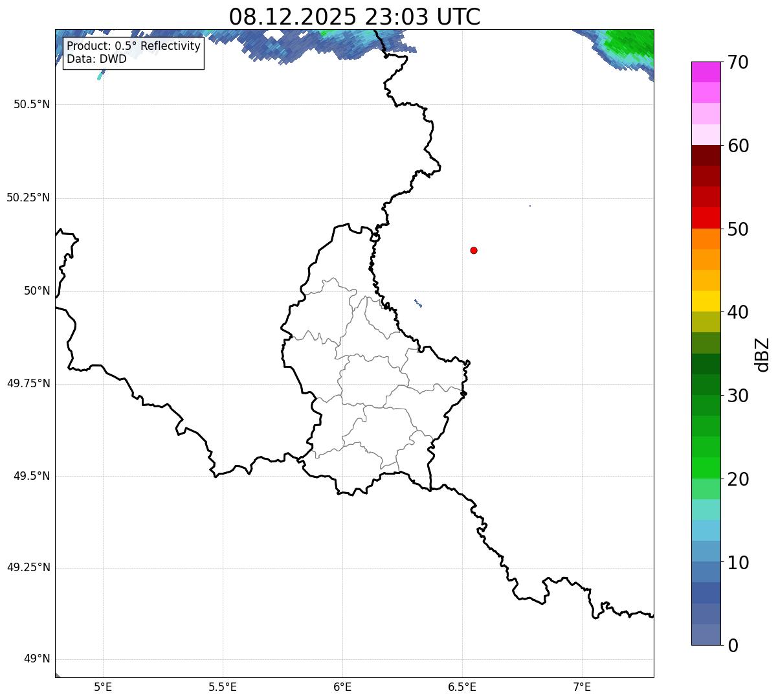The height and width of the screenshot is (700, 778).
Task: Click latitude label '49.5°N'
Action: tap(32, 476)
